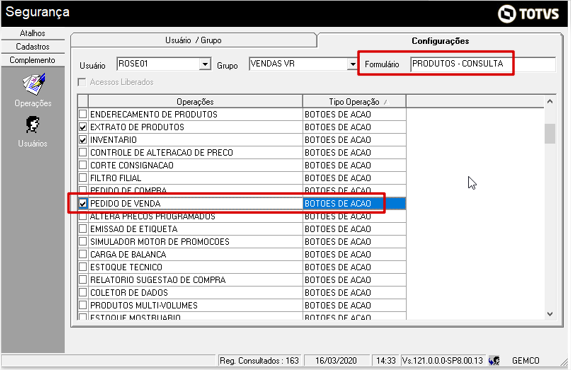This screenshot has width=571, height=370.
Task: Sort by Operações column header
Action: point(195,102)
